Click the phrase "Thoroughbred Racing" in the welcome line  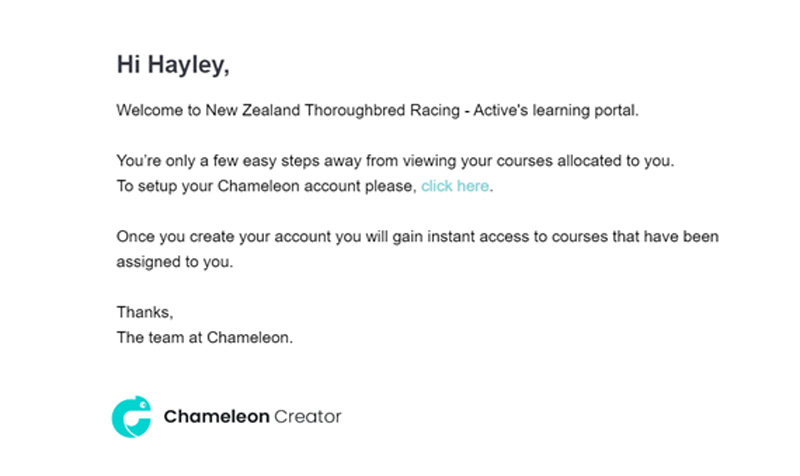pyautogui.click(x=382, y=110)
